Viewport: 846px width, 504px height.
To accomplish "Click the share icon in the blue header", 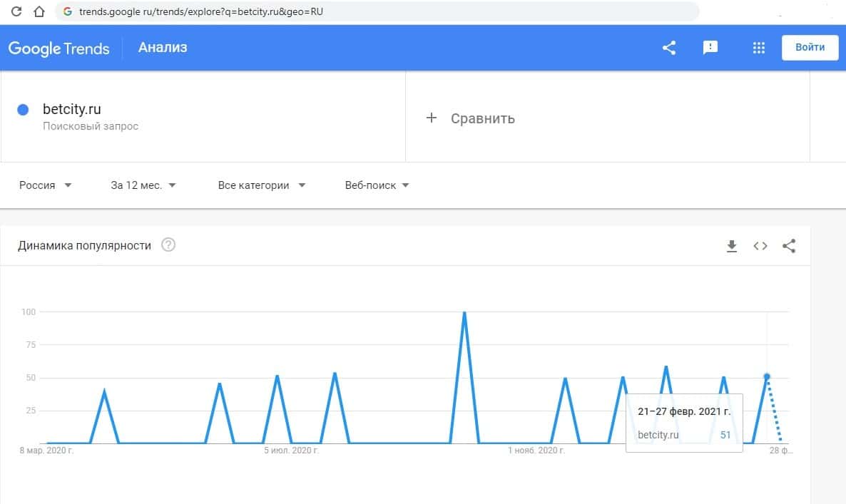I will coord(668,48).
